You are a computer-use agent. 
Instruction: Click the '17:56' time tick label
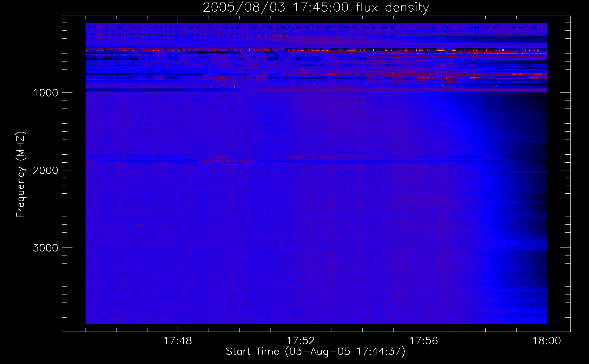[x=424, y=341]
